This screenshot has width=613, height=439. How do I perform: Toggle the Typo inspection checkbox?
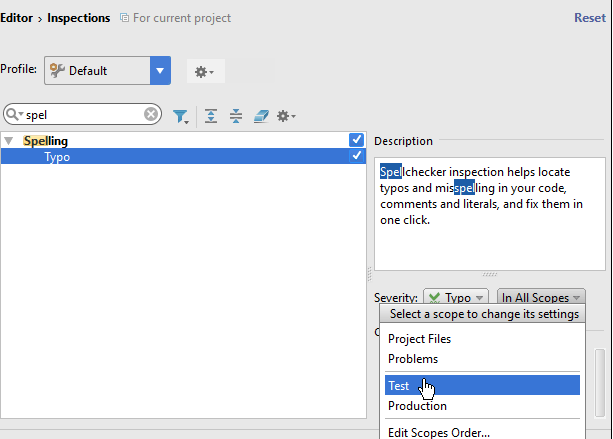[x=357, y=157]
